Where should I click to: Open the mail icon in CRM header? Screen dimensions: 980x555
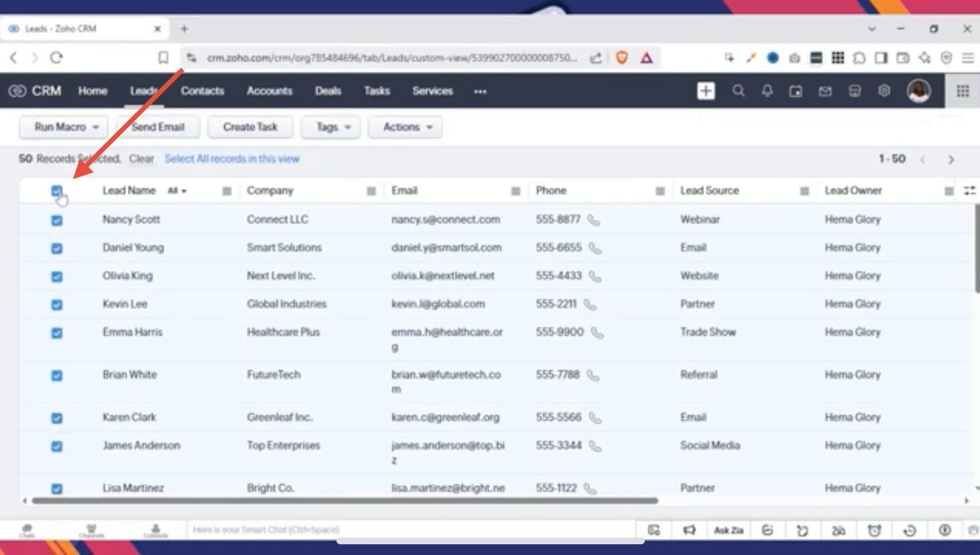(x=825, y=90)
